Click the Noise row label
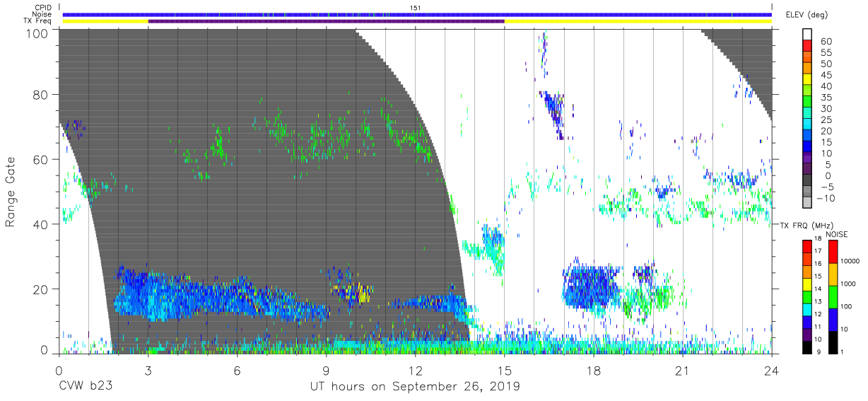Image resolution: width=868 pixels, height=401 pixels. 42,14
